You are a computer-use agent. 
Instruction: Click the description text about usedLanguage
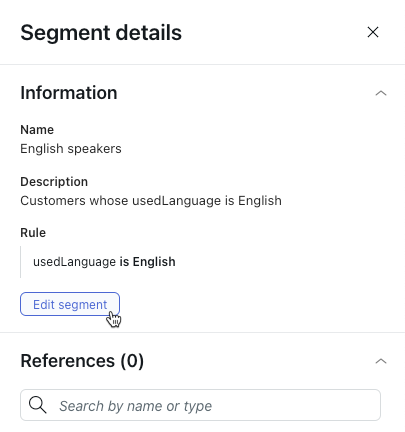pos(151,201)
